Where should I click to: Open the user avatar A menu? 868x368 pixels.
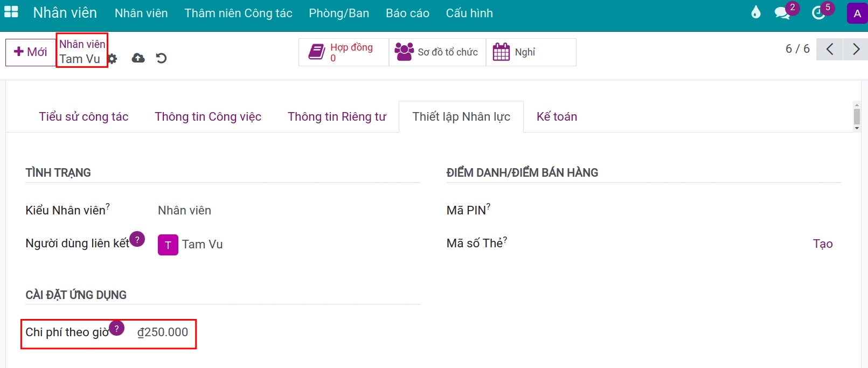857,13
